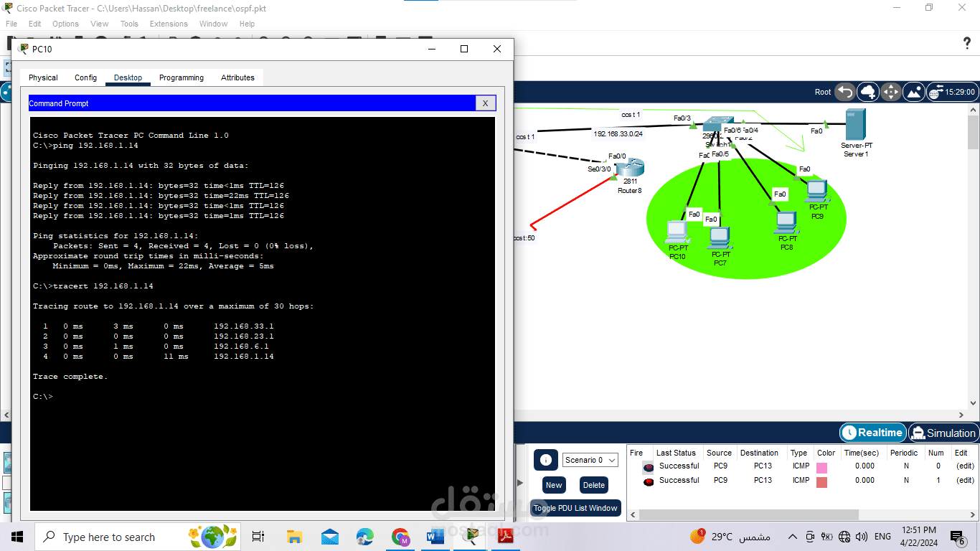980x551 pixels.
Task: Open the Help question mark icon
Action: pos(967,43)
